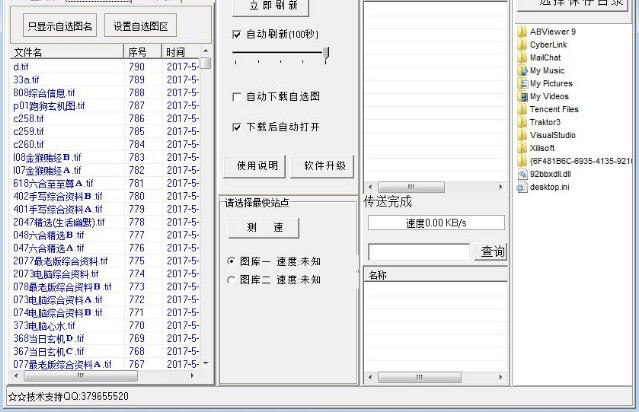Click file list scroll-up arrow
Screen dimensions: 639x412
(x=206, y=51)
